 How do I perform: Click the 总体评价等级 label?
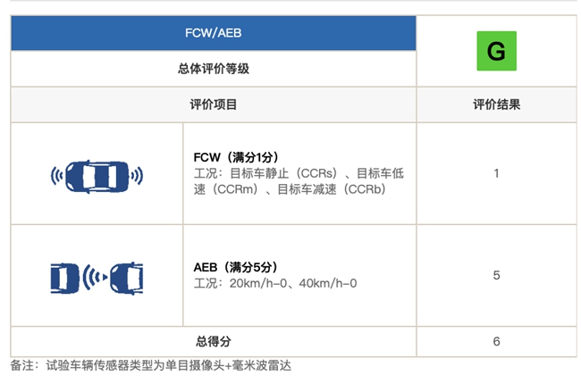point(214,69)
